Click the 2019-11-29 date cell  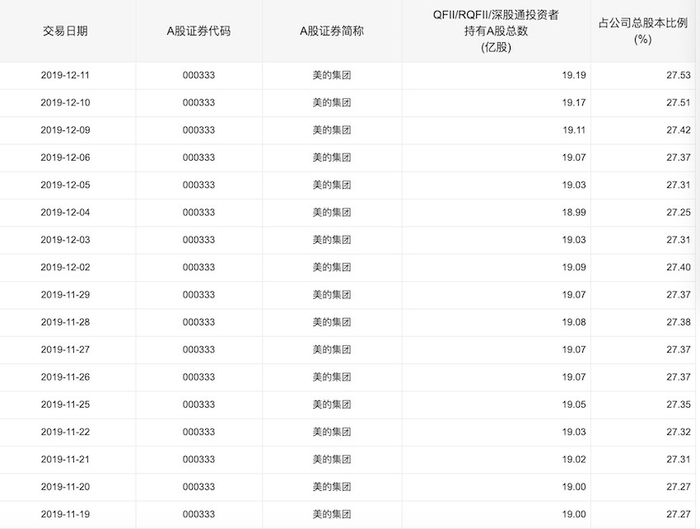point(65,295)
